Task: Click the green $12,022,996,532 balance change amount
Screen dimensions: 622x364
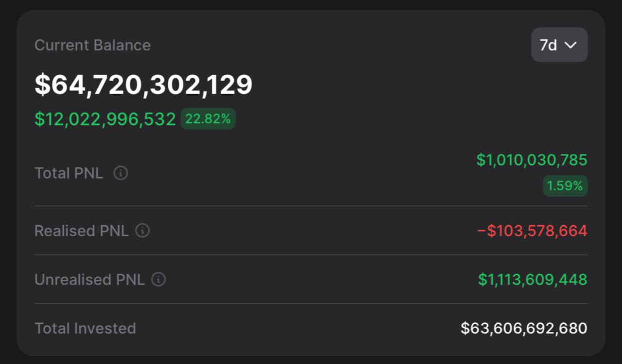Action: [105, 119]
